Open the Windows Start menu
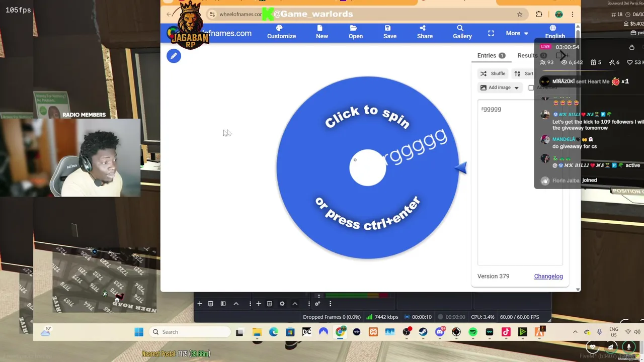 click(x=139, y=332)
